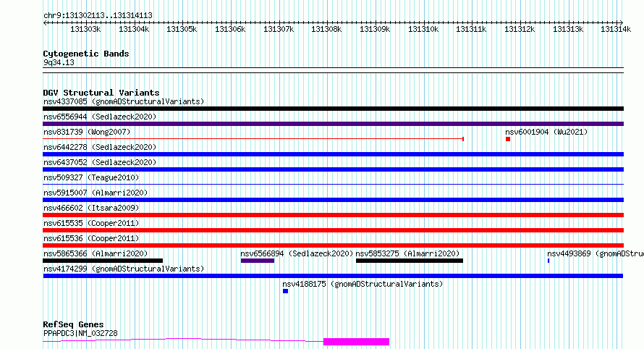Click the small red nsv6001904 variant block

pos(508,139)
